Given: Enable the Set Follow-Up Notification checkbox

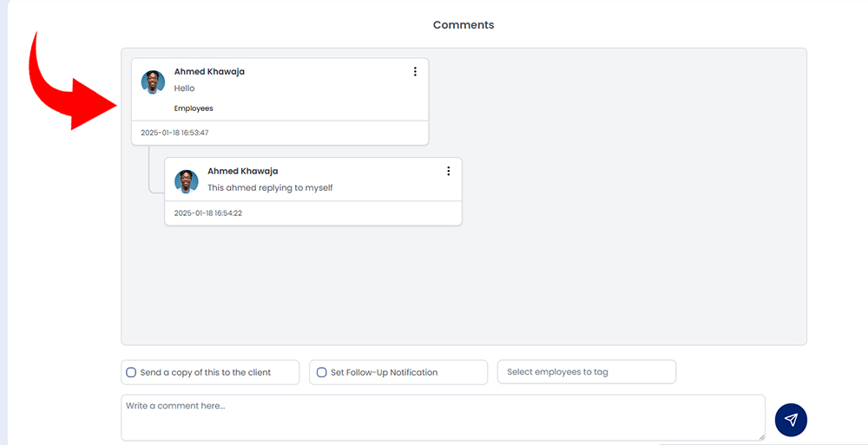Looking at the screenshot, I should pos(322,372).
